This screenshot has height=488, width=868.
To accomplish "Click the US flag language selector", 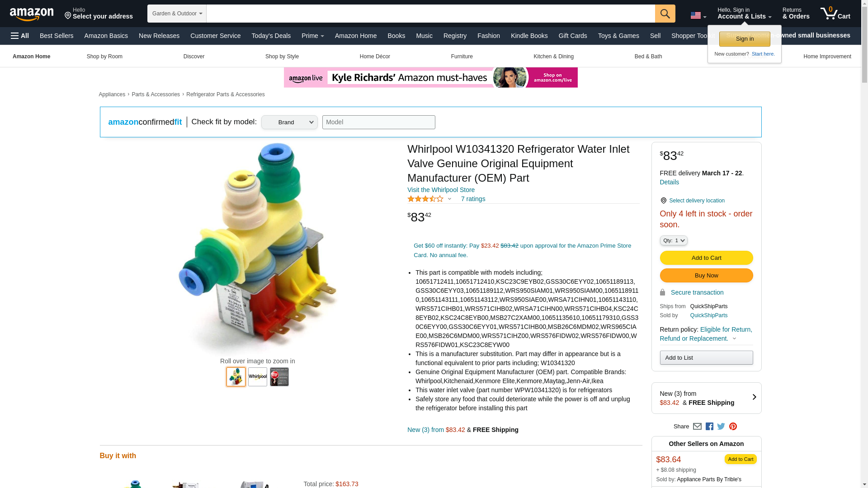I will coord(698,16).
